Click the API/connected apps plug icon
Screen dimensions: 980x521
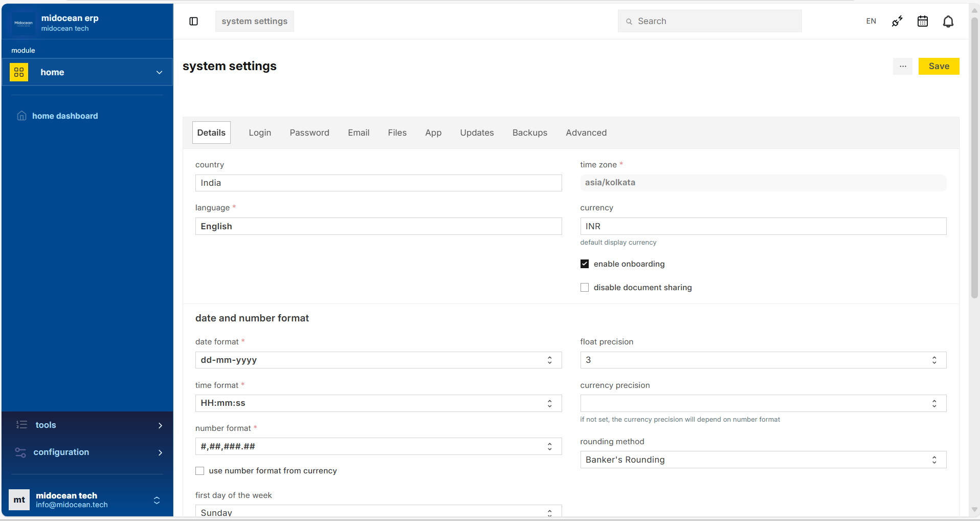pyautogui.click(x=896, y=21)
